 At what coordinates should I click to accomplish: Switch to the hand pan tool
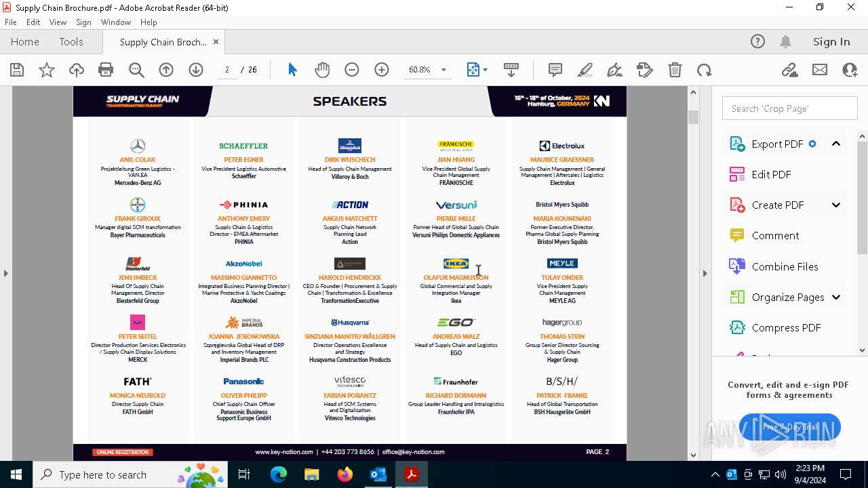[x=322, y=70]
